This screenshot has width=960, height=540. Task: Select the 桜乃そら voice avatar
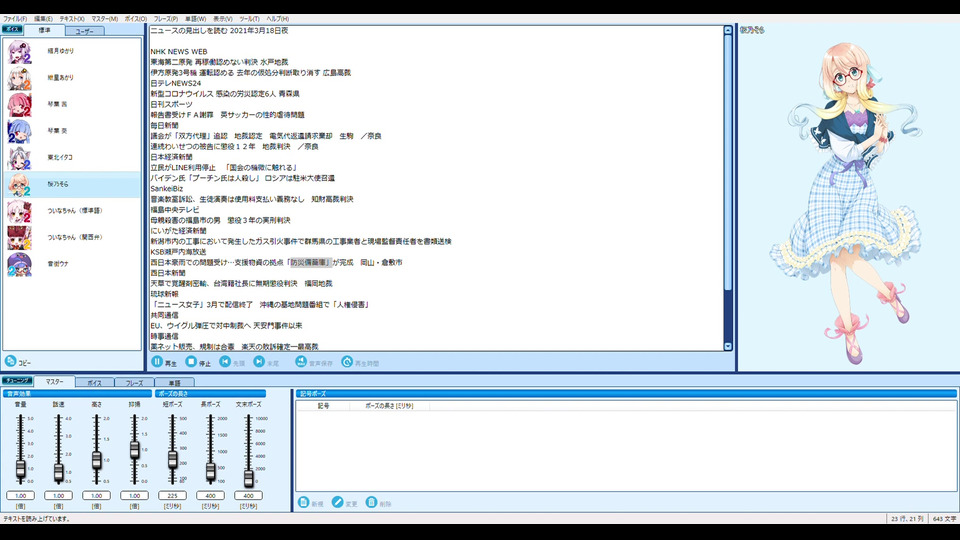[20, 184]
